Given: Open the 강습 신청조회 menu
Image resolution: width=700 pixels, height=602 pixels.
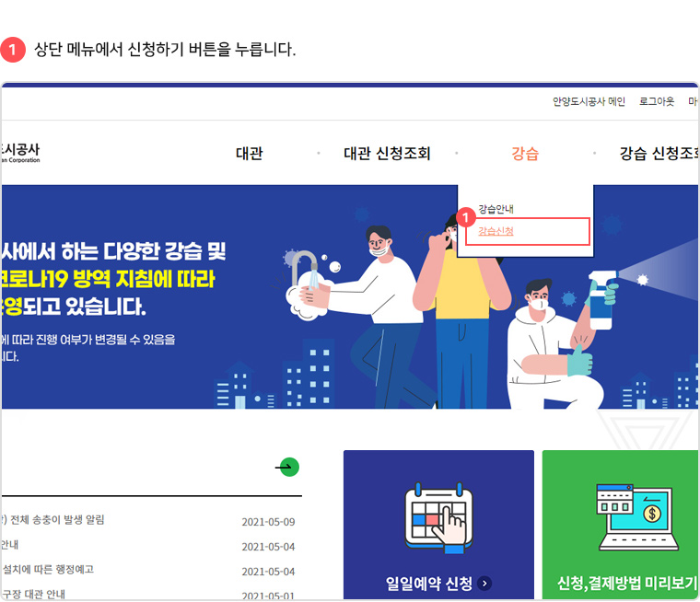Looking at the screenshot, I should point(659,154).
